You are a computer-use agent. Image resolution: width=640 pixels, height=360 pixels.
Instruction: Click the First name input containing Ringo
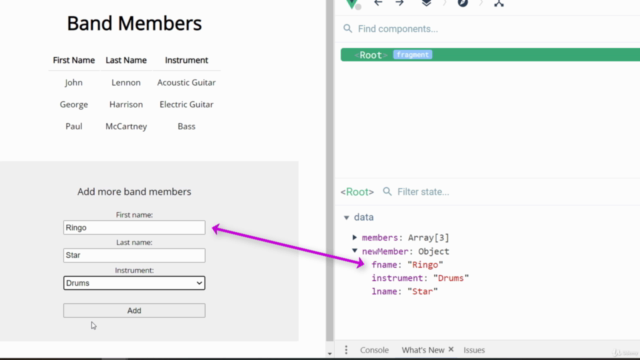[134, 227]
